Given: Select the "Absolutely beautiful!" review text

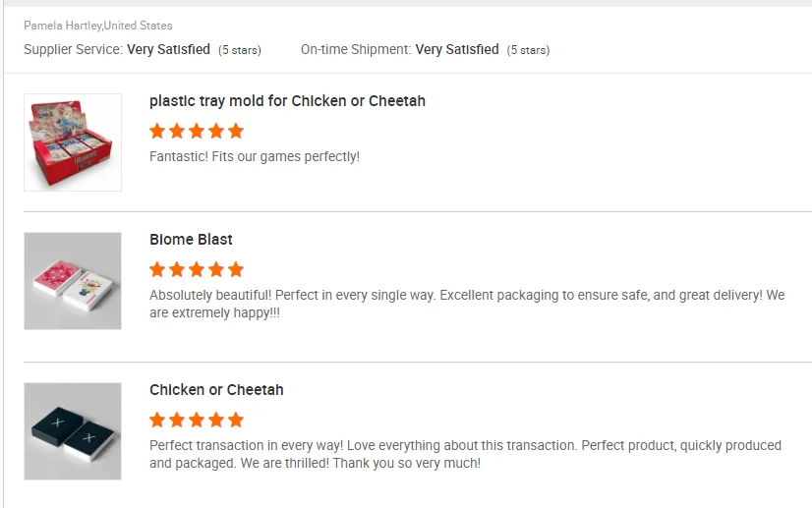Looking at the screenshot, I should coord(467,305).
